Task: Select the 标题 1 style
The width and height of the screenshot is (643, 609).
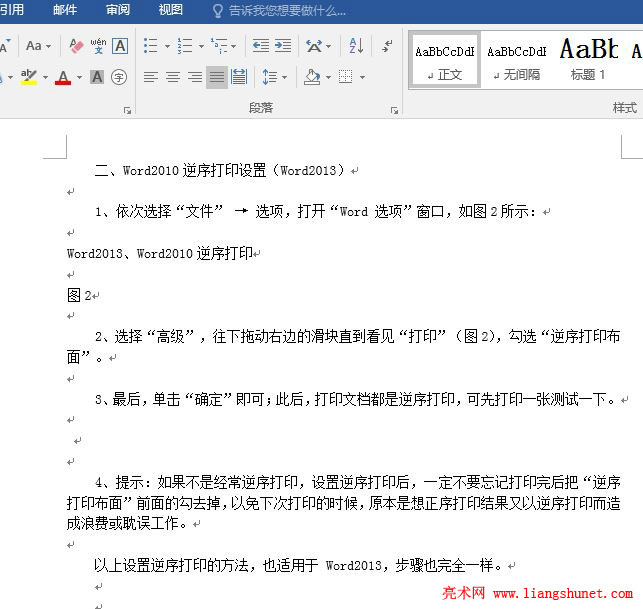Action: pyautogui.click(x=588, y=60)
